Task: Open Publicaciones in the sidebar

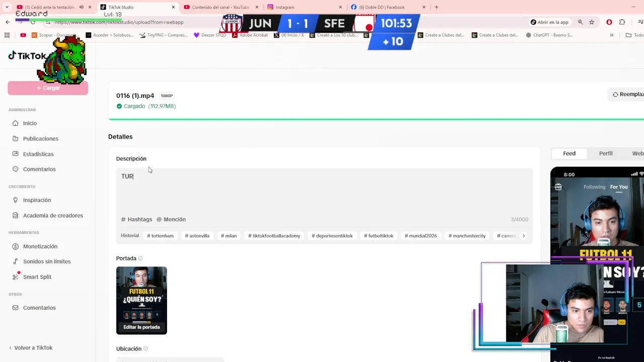Action: (41, 138)
